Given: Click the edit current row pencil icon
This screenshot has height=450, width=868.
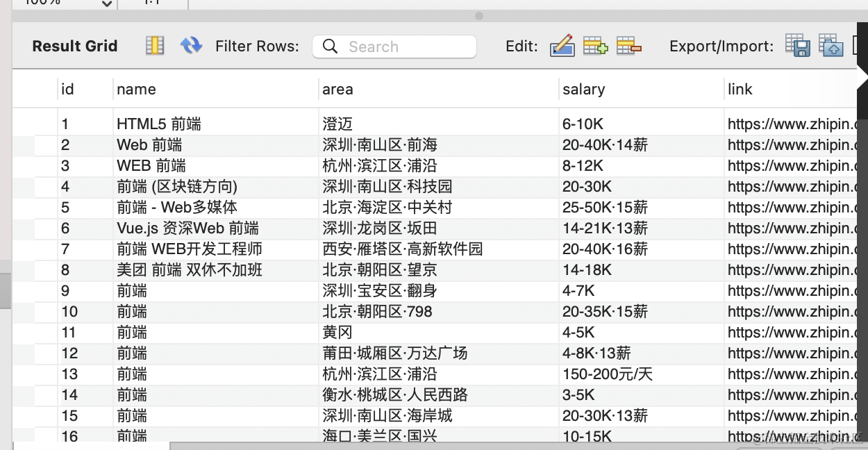Looking at the screenshot, I should click(562, 46).
